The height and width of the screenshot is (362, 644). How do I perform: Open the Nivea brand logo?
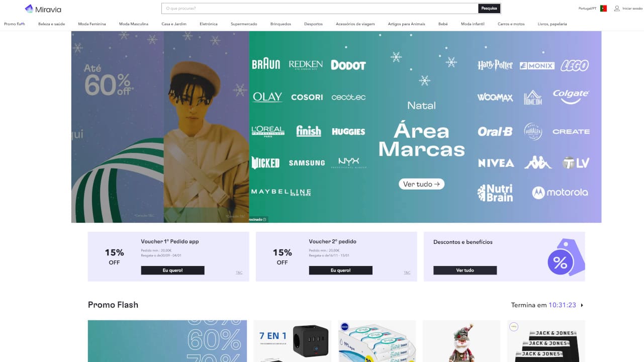[496, 163]
